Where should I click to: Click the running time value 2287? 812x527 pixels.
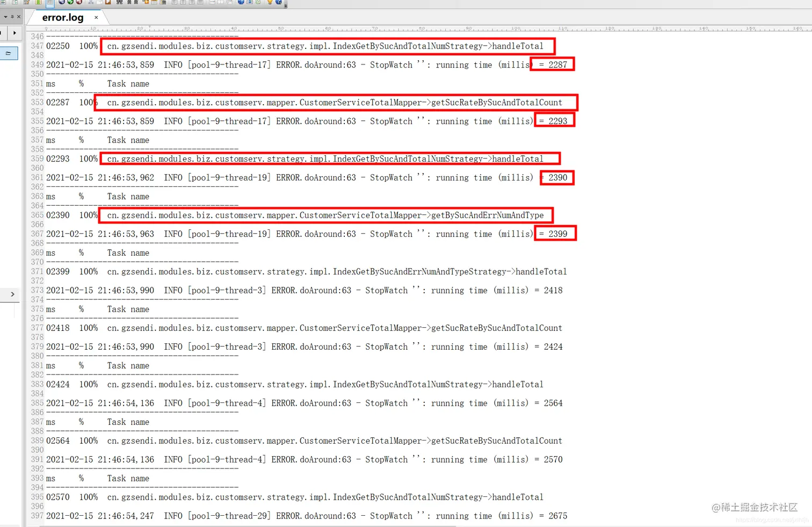coord(558,65)
